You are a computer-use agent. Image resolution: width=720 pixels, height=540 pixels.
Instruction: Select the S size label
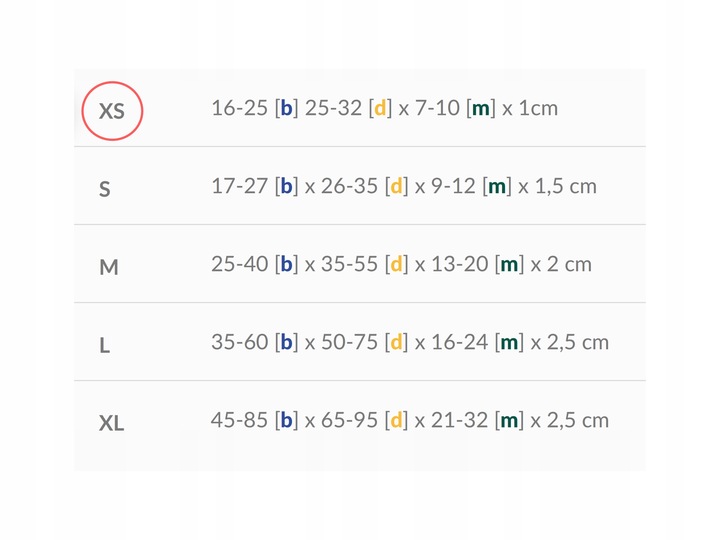point(105,188)
